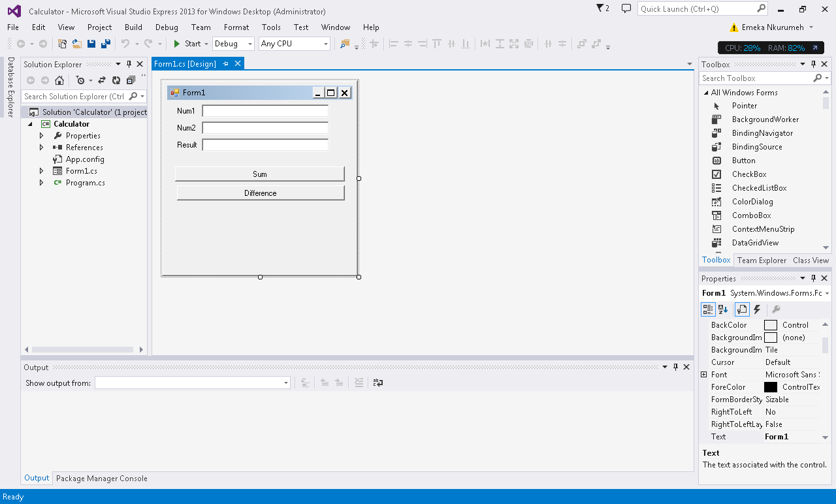Expand the Font property
This screenshot has width=836, height=504.
[703, 375]
